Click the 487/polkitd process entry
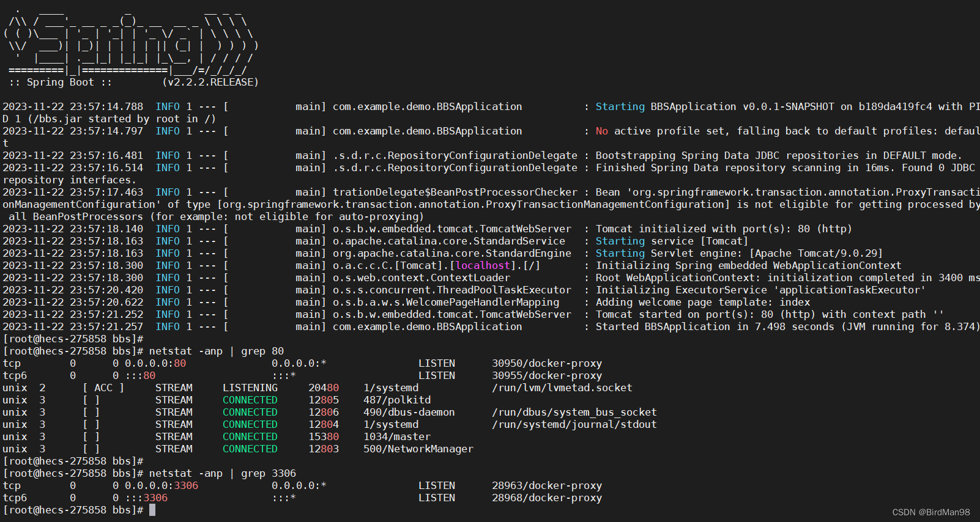The image size is (980, 522). tap(397, 400)
